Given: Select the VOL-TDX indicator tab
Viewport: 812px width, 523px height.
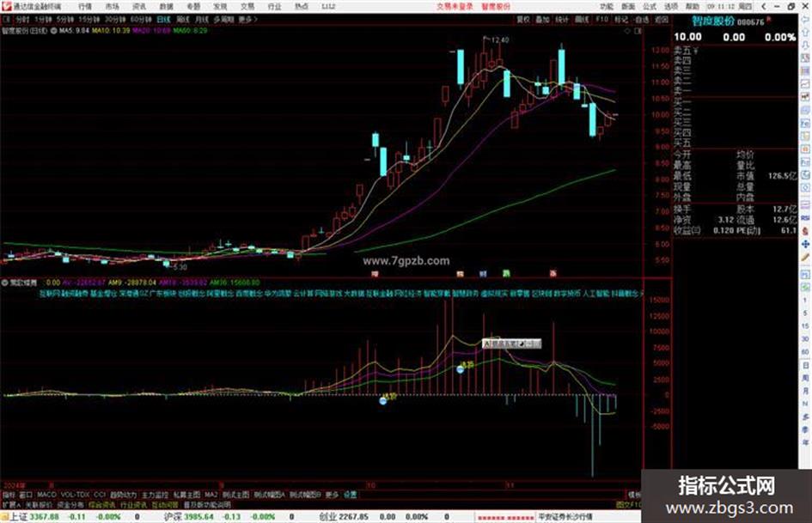Looking at the screenshot, I should pos(75,495).
